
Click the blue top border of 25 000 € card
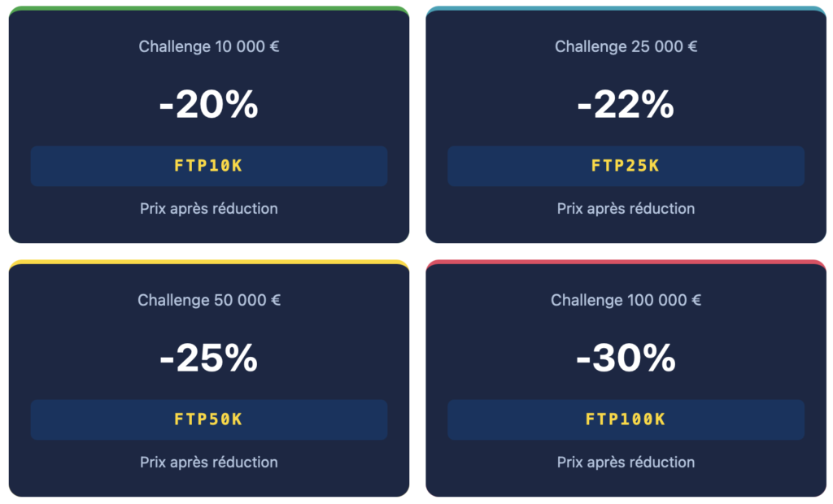point(626,8)
